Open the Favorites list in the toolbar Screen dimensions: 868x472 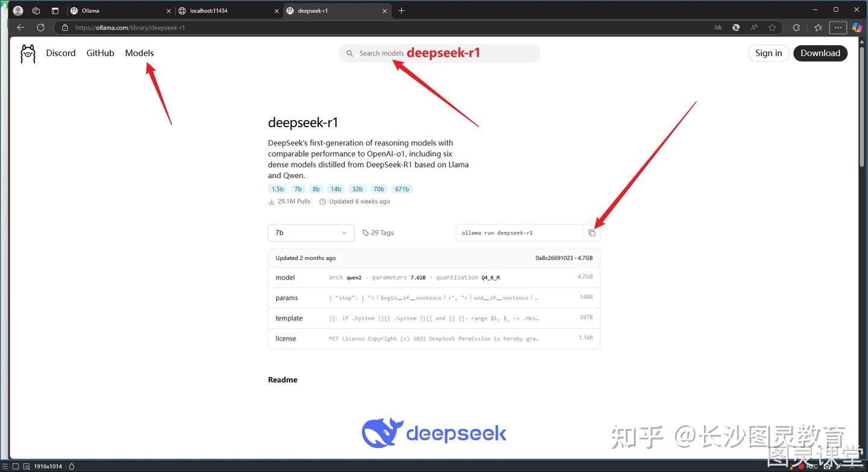pyautogui.click(x=817, y=27)
